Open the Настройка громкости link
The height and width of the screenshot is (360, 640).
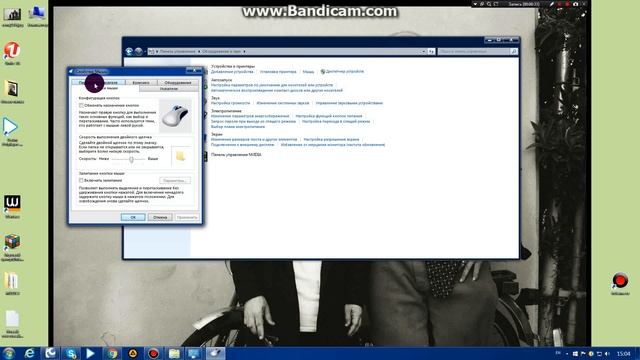coord(230,103)
